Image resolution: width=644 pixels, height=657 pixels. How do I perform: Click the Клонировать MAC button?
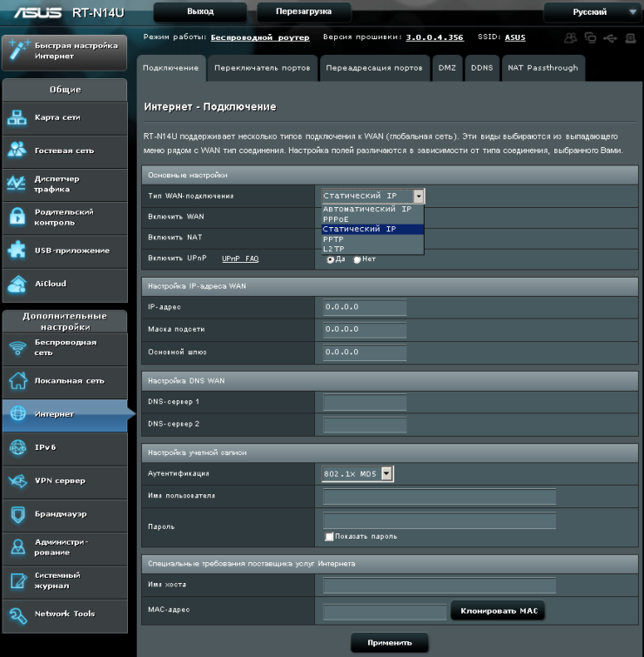499,611
